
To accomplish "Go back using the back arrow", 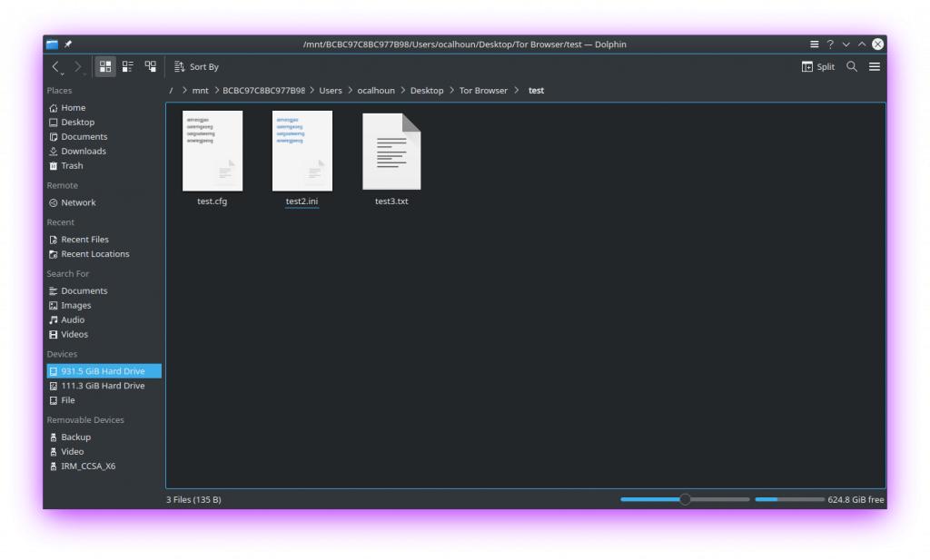I will pos(56,67).
